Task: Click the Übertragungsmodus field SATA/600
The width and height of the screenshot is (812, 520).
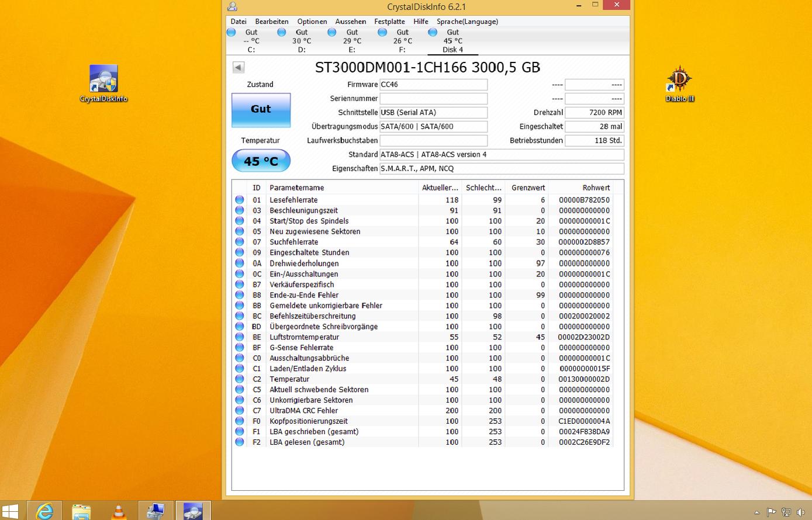Action: point(433,127)
